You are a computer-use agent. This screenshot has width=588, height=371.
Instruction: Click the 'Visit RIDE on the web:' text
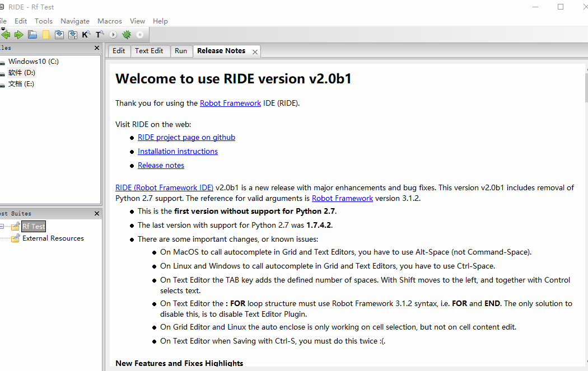[x=153, y=124]
